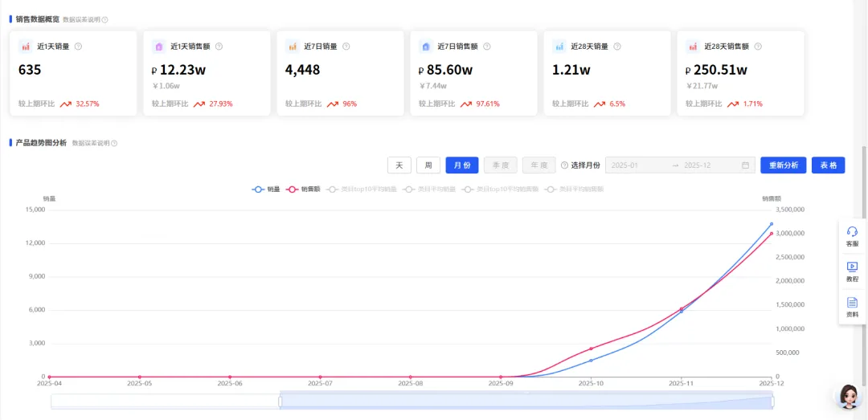Toggle 销量 series in chart legend
The image size is (868, 420).
266,190
